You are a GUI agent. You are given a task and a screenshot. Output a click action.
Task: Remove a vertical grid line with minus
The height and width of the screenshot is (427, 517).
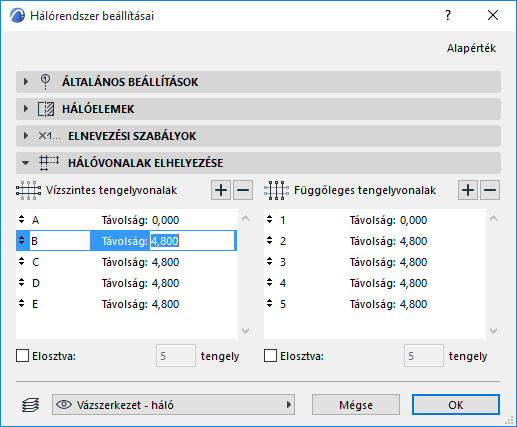[x=490, y=190]
